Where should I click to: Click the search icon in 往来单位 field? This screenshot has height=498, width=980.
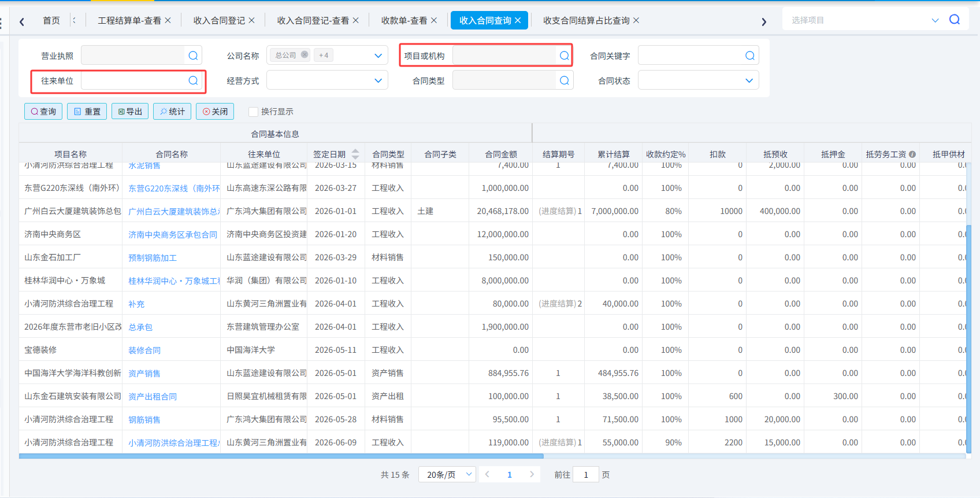click(x=193, y=80)
